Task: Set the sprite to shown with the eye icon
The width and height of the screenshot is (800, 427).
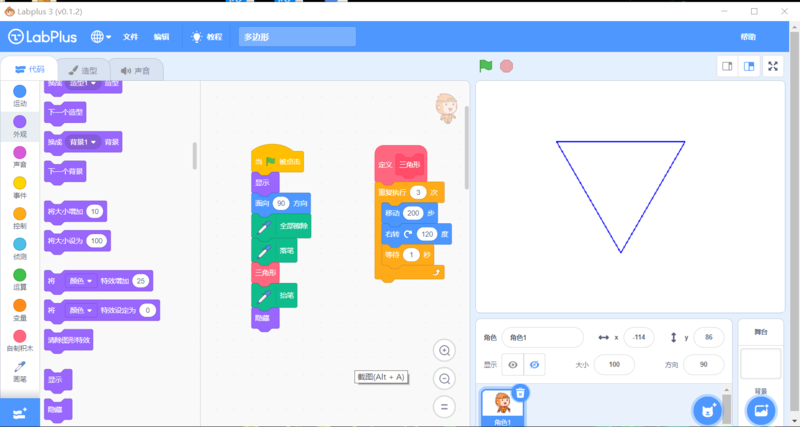Action: click(x=513, y=365)
